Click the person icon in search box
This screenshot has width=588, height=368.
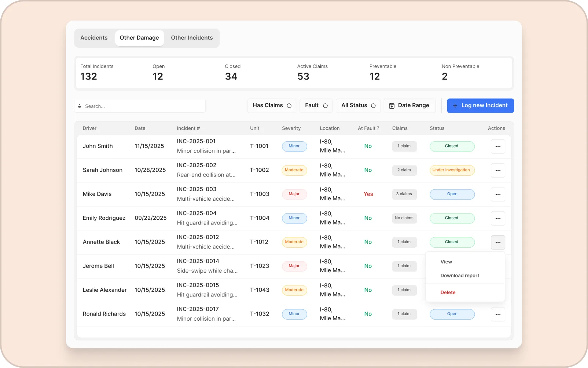tap(80, 106)
